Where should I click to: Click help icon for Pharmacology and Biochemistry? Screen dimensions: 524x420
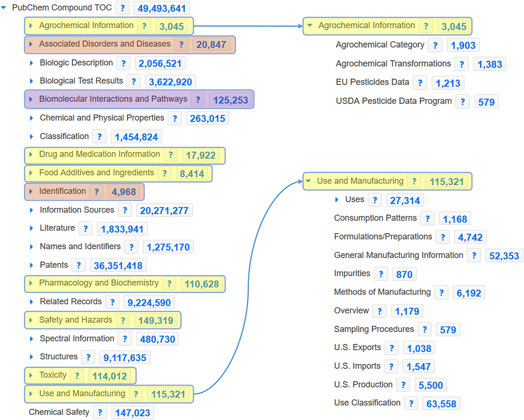pyautogui.click(x=169, y=284)
